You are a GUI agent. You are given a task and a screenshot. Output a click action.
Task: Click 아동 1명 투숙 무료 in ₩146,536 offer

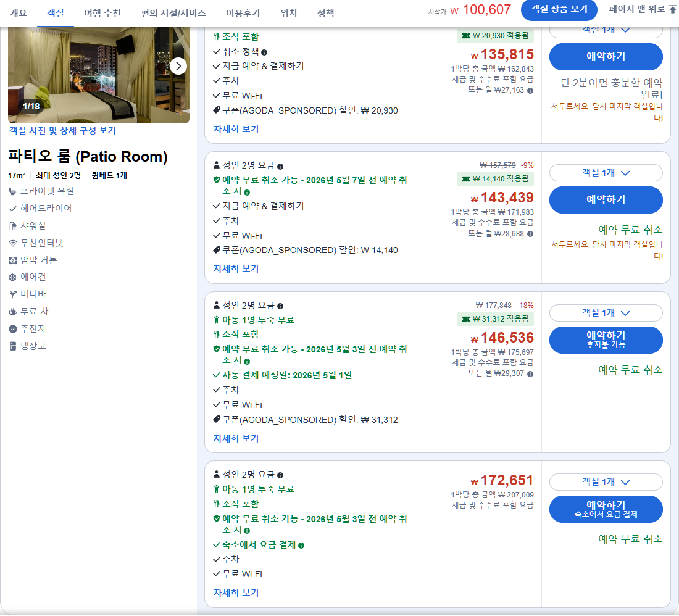pyautogui.click(x=258, y=320)
